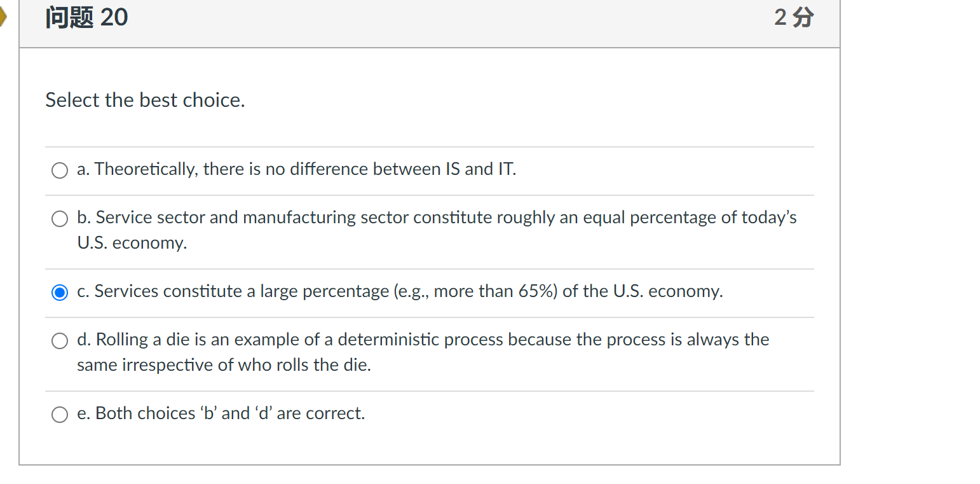Screen dimensions: 980x484
Task: Select radio button for option a
Action: (x=59, y=170)
